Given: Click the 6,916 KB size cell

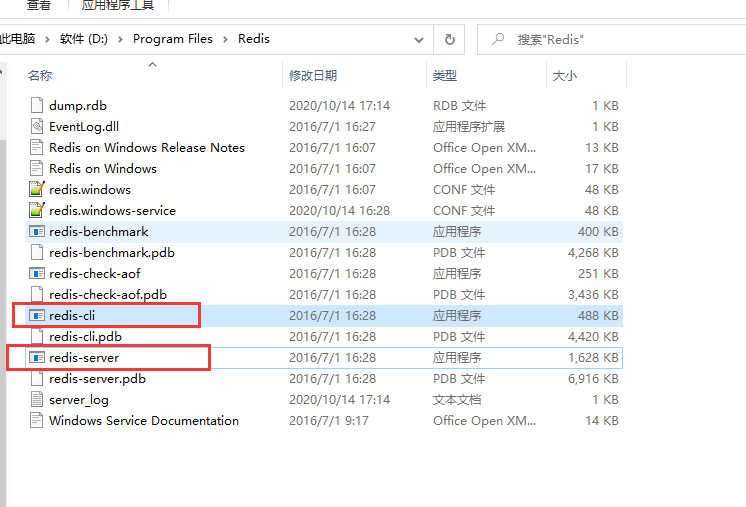Looking at the screenshot, I should pos(593,379).
